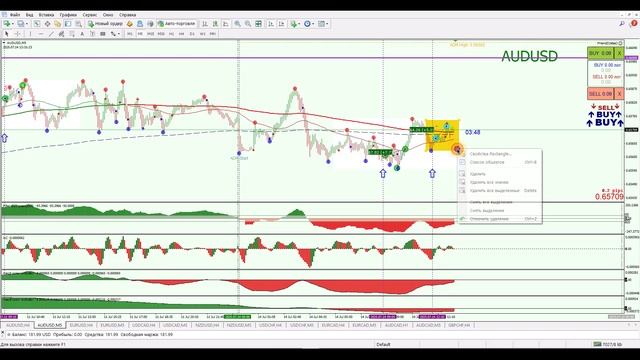Show the Data Window panel

click(47, 24)
